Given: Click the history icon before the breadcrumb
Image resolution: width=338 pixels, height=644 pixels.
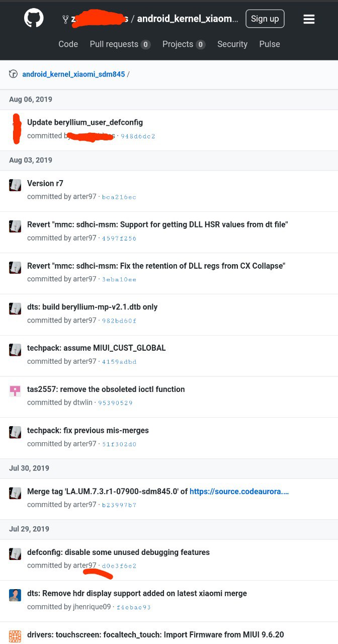Looking at the screenshot, I should click(x=14, y=74).
